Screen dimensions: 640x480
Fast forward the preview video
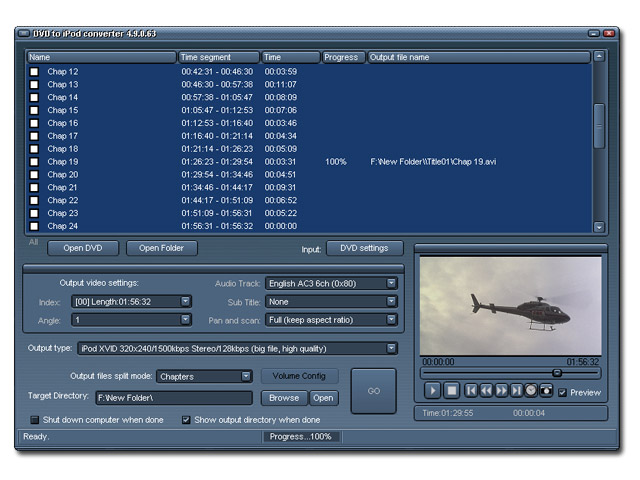click(x=501, y=391)
